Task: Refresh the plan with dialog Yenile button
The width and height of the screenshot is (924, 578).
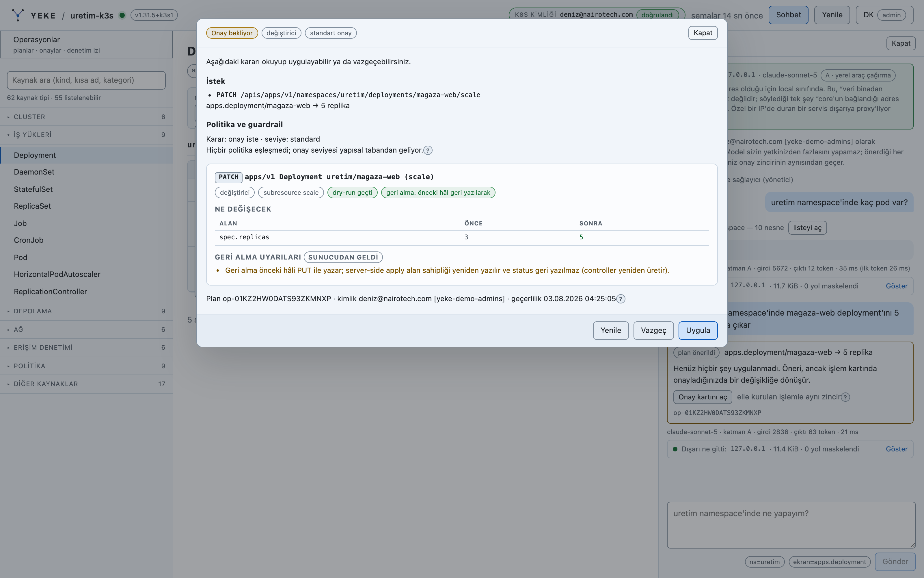Action: point(610,330)
